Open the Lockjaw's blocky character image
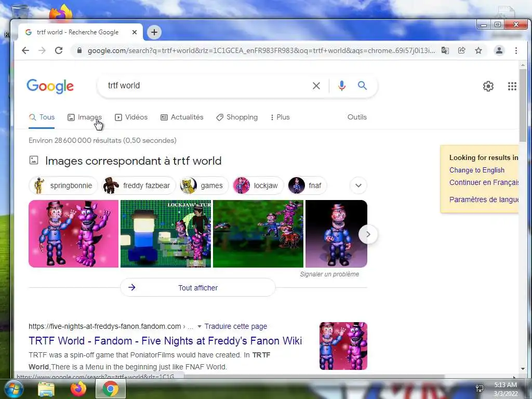This screenshot has height=399, width=532. tap(166, 234)
